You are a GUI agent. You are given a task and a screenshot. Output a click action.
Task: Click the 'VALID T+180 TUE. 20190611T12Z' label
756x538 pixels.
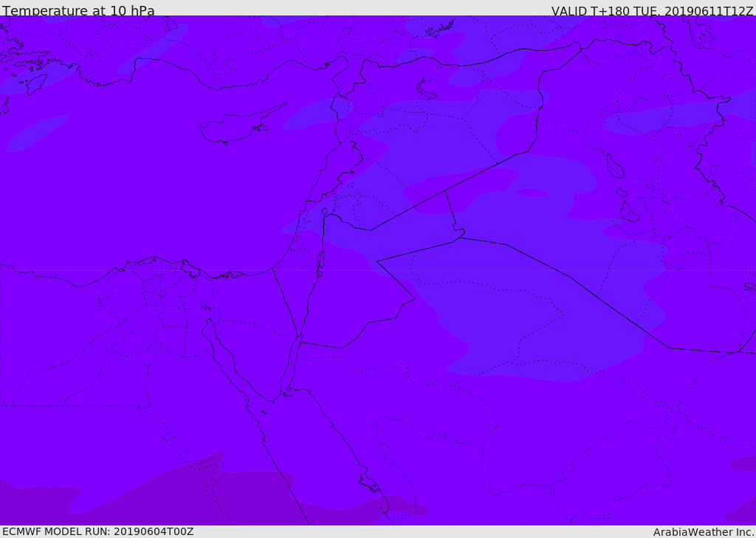653,10
